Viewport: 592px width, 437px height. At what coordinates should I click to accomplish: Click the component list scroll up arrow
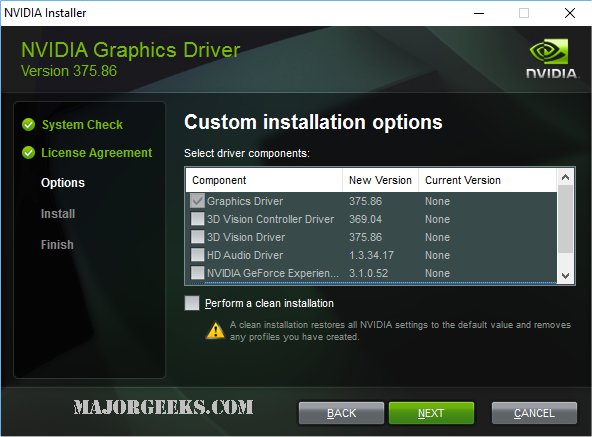pyautogui.click(x=565, y=177)
